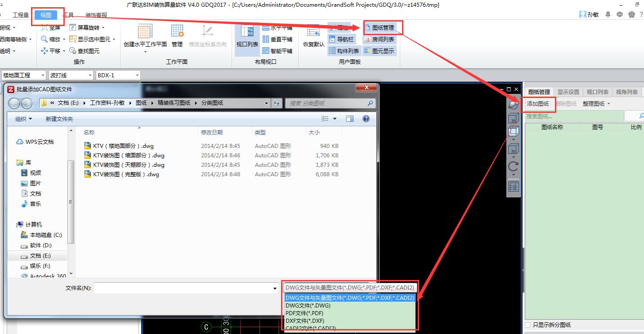Click the 智能平铺 smart tile icon
This screenshot has width=644, height=334.
coord(265,51)
